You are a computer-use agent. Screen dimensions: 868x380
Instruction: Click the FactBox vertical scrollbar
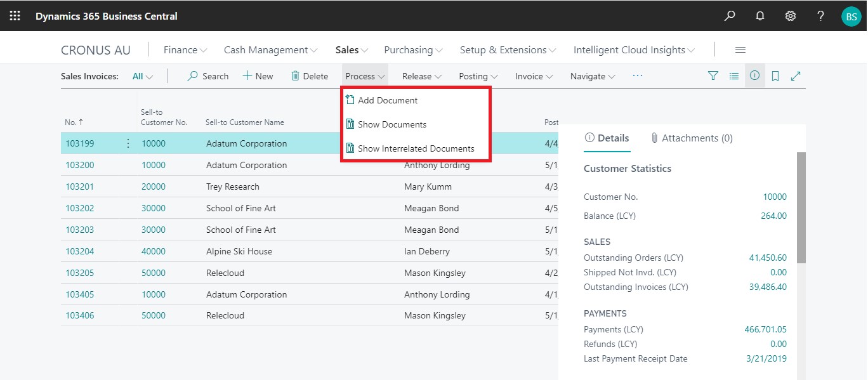(x=801, y=207)
